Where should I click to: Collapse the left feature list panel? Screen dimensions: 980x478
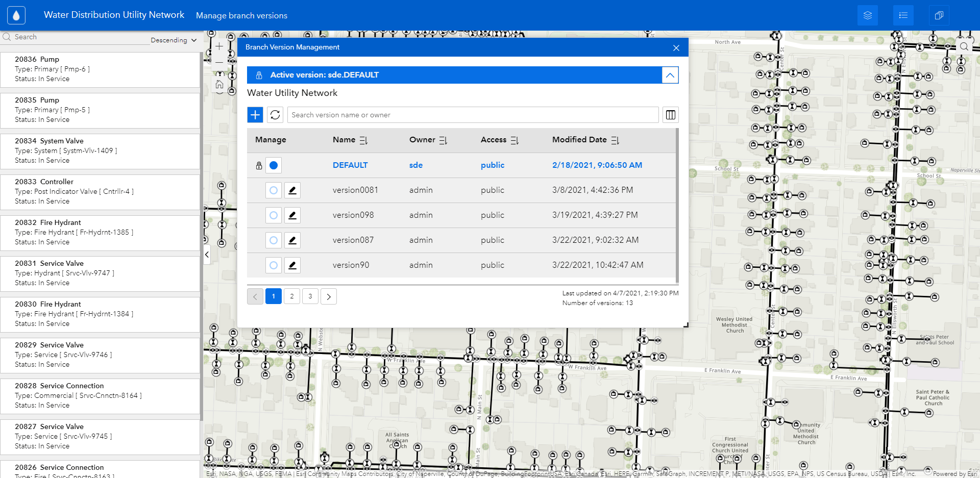click(x=207, y=254)
